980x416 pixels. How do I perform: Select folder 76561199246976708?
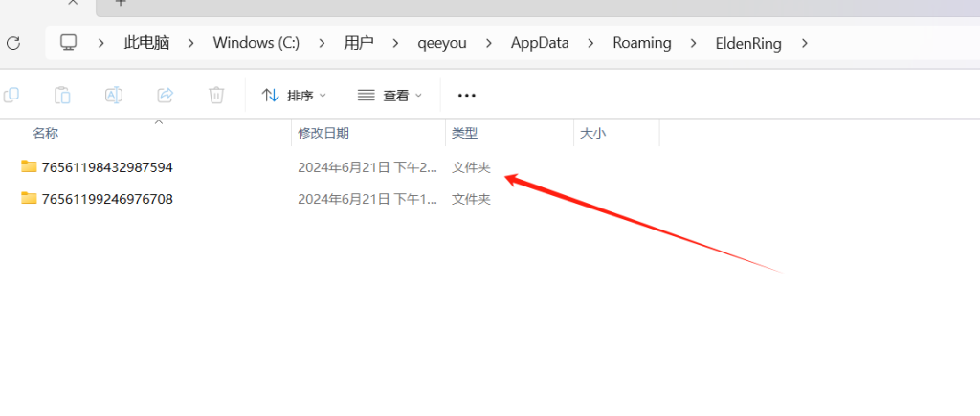(x=106, y=199)
